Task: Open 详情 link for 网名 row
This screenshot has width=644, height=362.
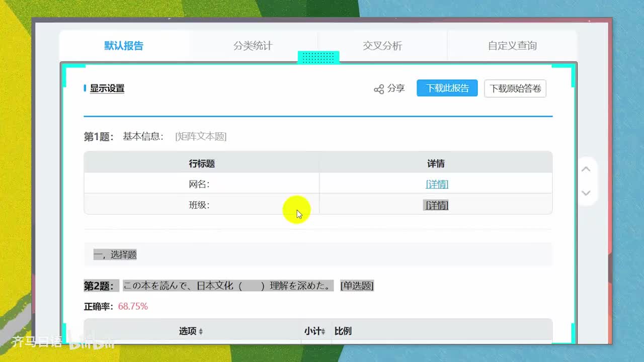Action: coord(437,184)
